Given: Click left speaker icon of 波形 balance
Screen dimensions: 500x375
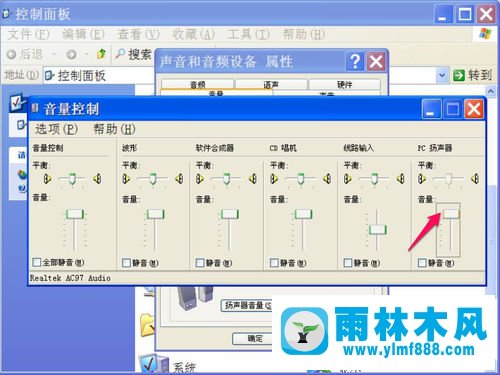Looking at the screenshot, I should (126, 179).
